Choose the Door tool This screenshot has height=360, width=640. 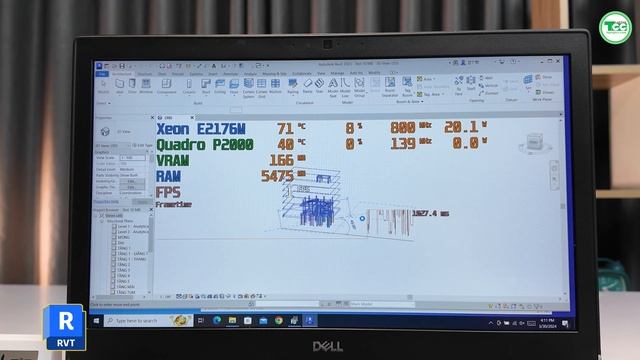[132, 87]
